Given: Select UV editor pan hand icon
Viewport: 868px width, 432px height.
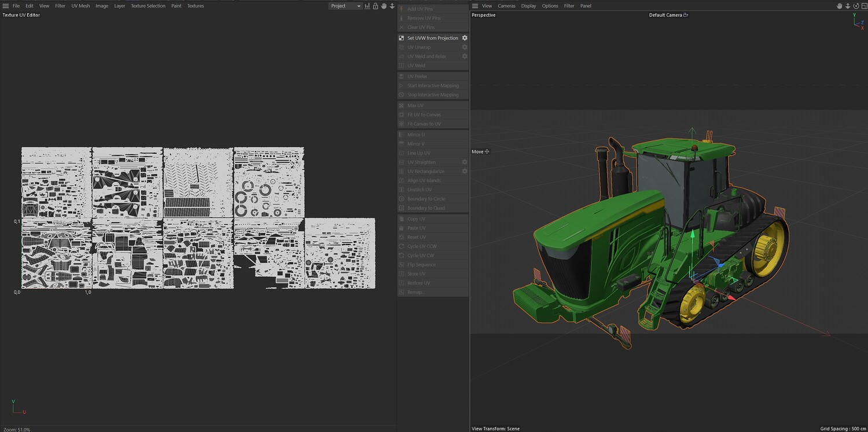Looking at the screenshot, I should [x=384, y=6].
